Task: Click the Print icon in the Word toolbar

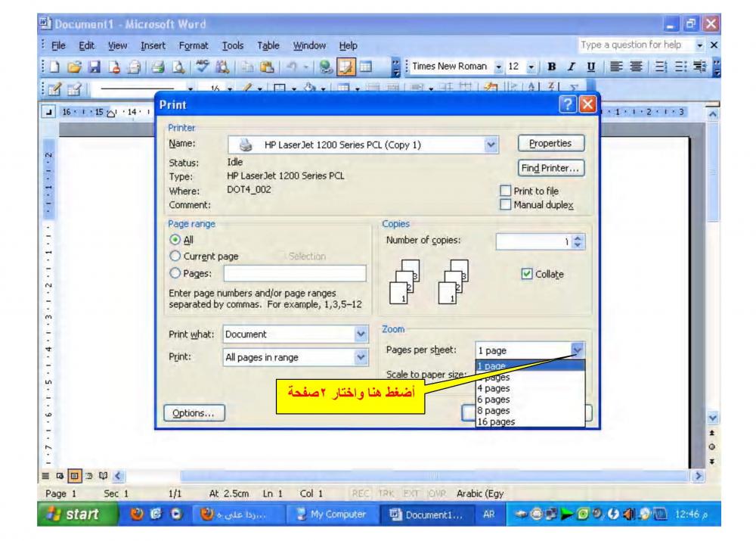Action: tap(158, 67)
